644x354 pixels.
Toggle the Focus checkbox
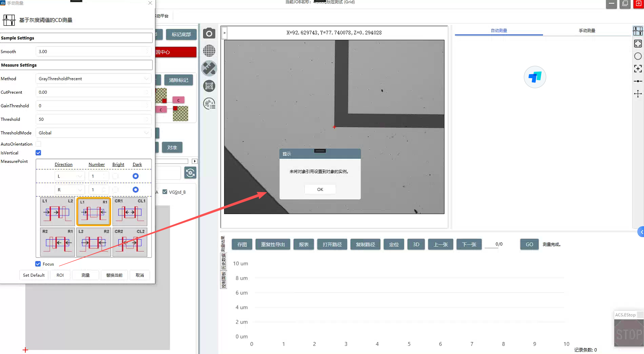tap(38, 264)
